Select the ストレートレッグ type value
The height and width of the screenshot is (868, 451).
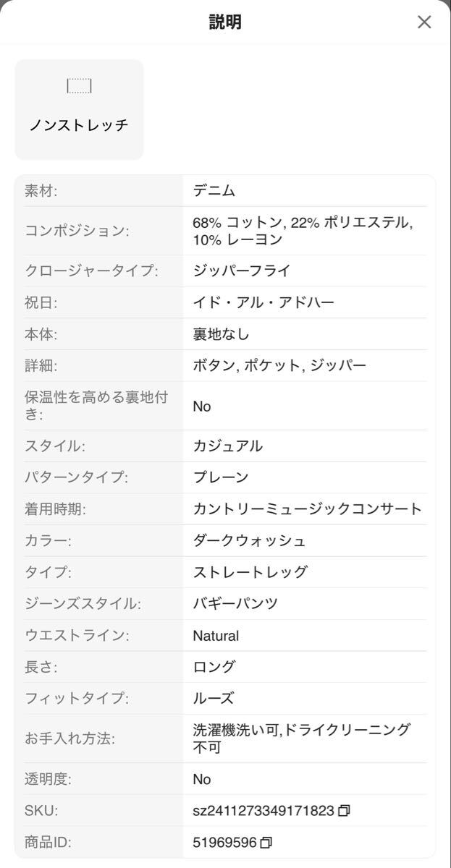[x=250, y=572]
